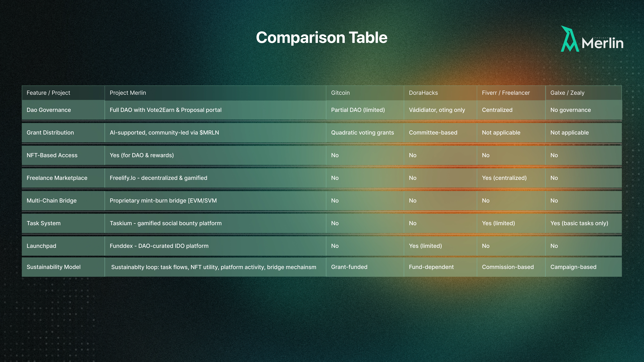Click the Dao Governance row label
Viewport: 644px width, 362px height.
49,110
